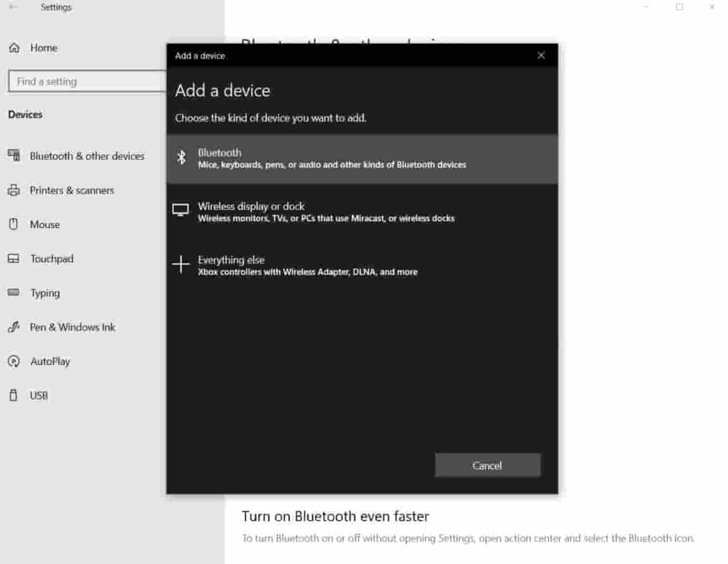728x564 pixels.
Task: Open Printers & scanners settings
Action: pyautogui.click(x=72, y=190)
